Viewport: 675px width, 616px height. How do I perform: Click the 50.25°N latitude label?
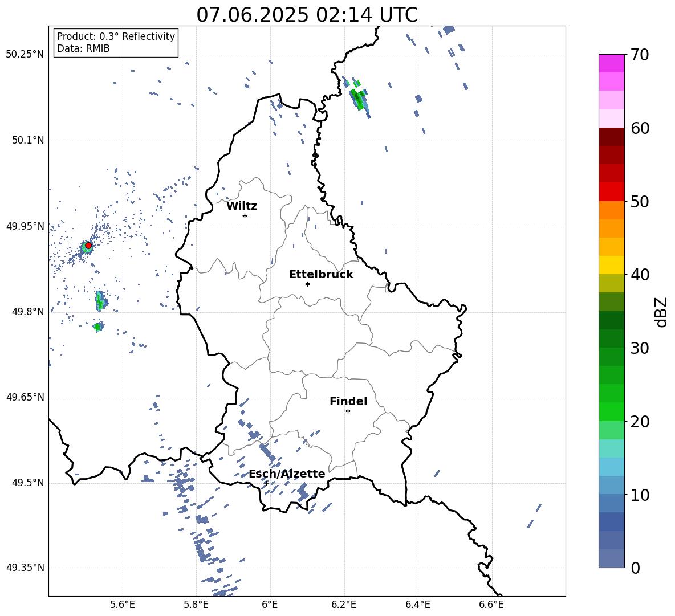(x=25, y=55)
